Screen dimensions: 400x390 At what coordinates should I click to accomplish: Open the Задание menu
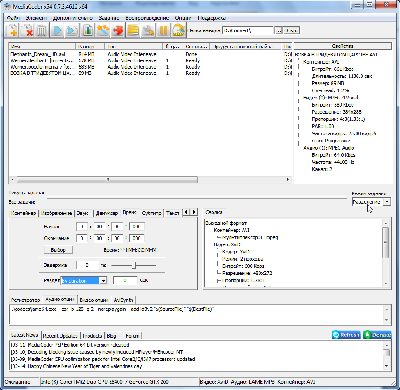109,18
